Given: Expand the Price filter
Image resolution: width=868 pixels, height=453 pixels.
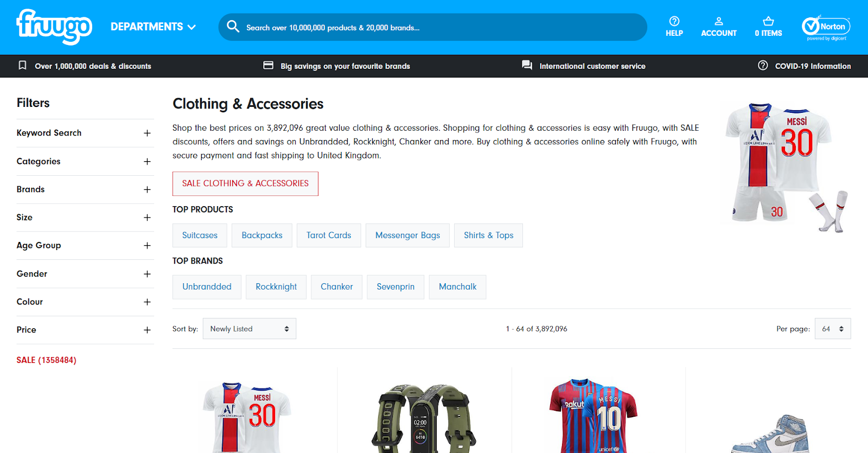Looking at the screenshot, I should 85,330.
